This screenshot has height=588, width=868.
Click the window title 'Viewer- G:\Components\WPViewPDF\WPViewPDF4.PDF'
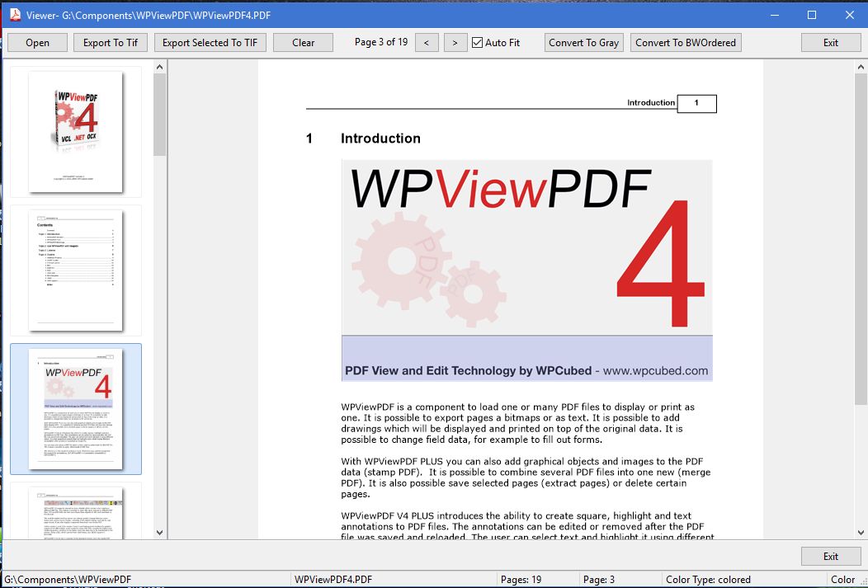149,15
